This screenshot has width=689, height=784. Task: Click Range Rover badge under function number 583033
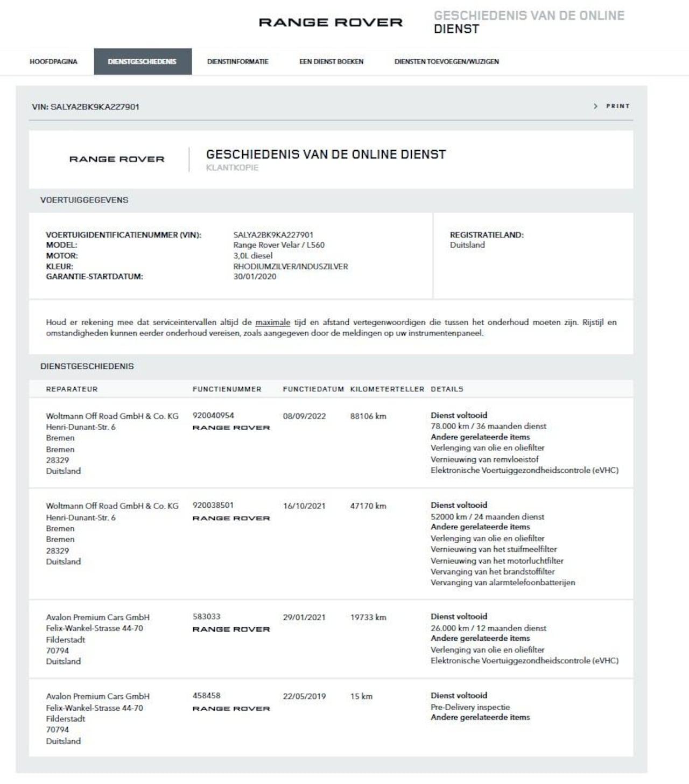(231, 629)
